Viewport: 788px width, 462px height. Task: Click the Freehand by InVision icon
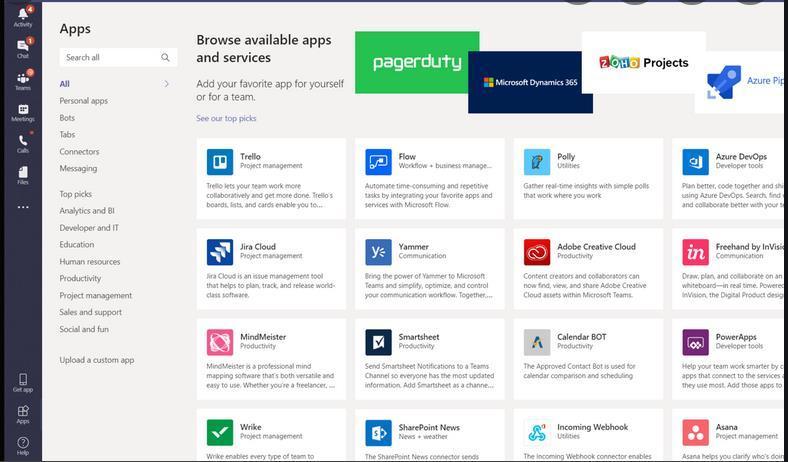[x=696, y=252]
